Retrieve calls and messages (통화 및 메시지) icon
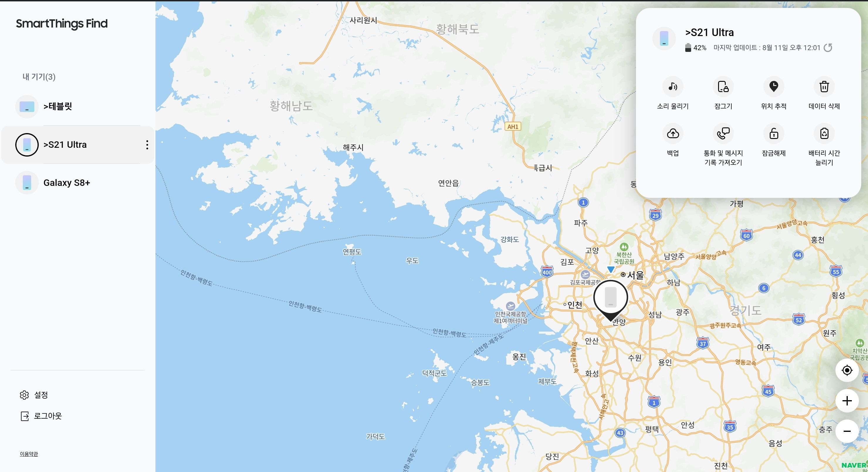868x472 pixels. coord(723,134)
